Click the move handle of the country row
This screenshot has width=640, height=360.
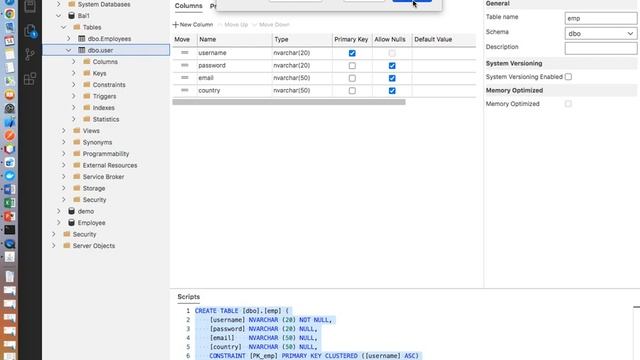(184, 90)
